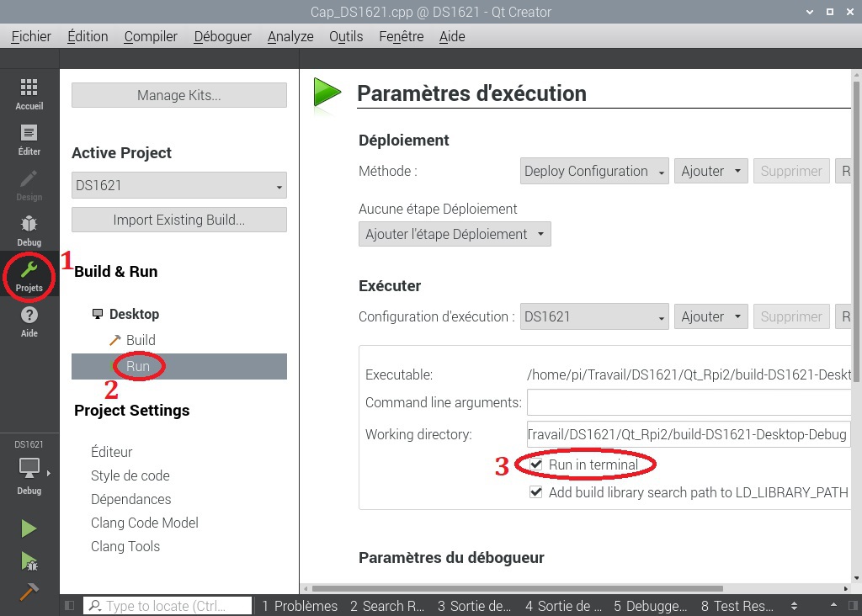862x616 pixels.
Task: Expand the Deploy Configuration combo box
Action: tap(594, 171)
